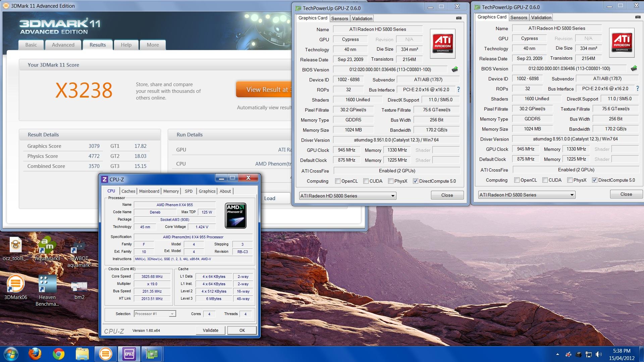Click Validate button in CPU-Z

tap(210, 330)
